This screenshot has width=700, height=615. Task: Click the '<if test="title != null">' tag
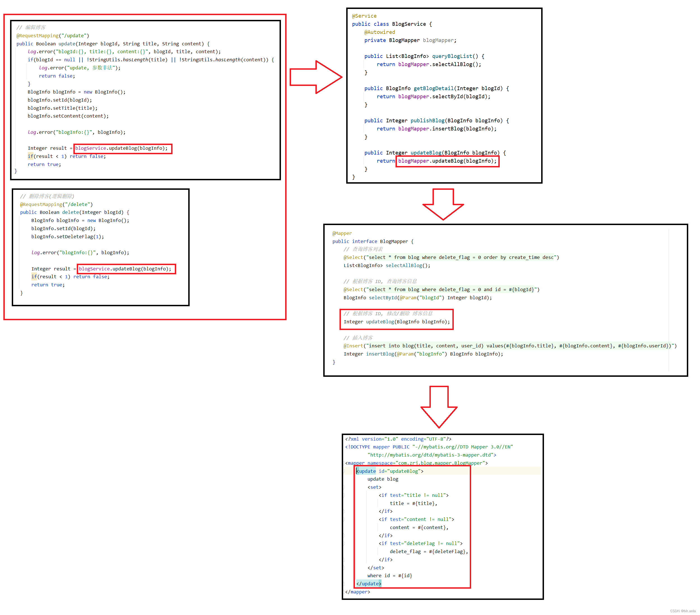(x=414, y=495)
